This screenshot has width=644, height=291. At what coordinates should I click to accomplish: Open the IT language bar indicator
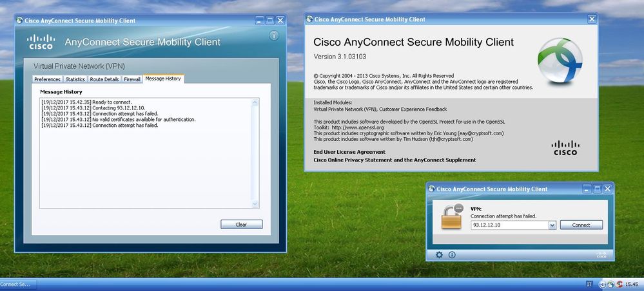tap(590, 284)
